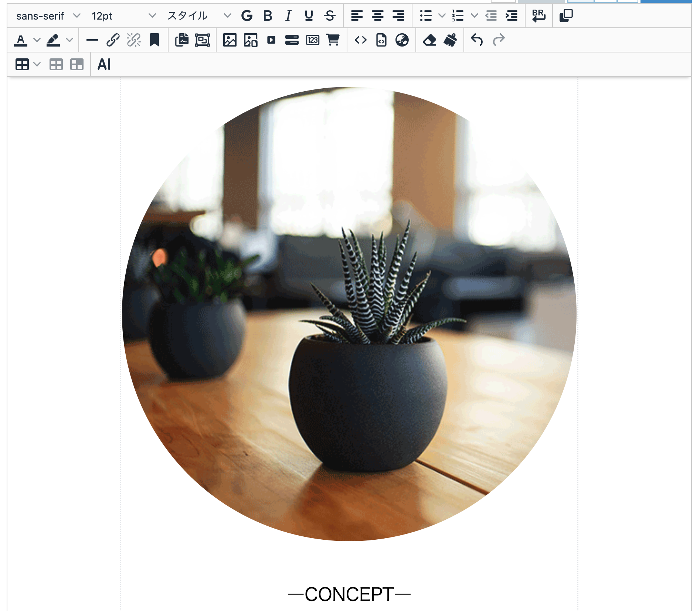Apply the highlight background color
Image resolution: width=700 pixels, height=611 pixels.
point(53,40)
